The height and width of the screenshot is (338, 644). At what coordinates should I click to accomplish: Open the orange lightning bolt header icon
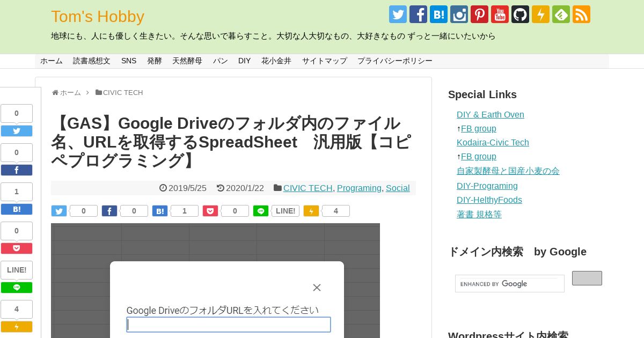click(540, 14)
